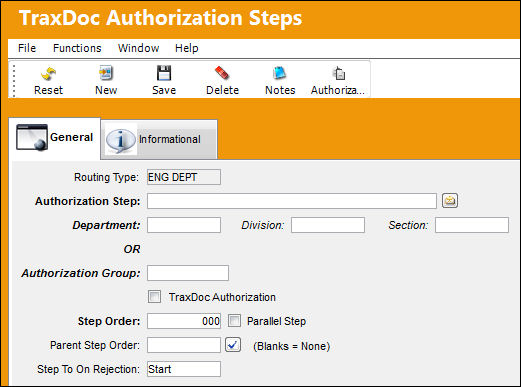Click the Authorization Step label
The height and width of the screenshot is (387, 521).
[x=88, y=201]
